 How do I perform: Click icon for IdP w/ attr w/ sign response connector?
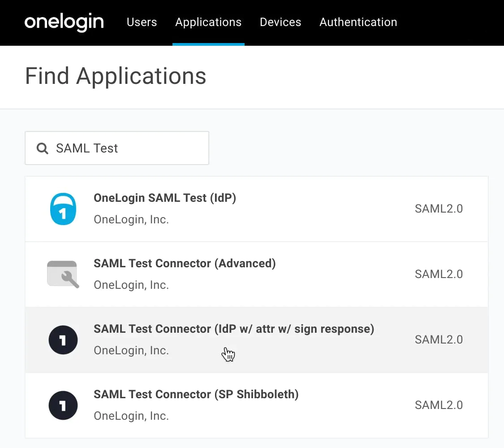click(x=63, y=340)
